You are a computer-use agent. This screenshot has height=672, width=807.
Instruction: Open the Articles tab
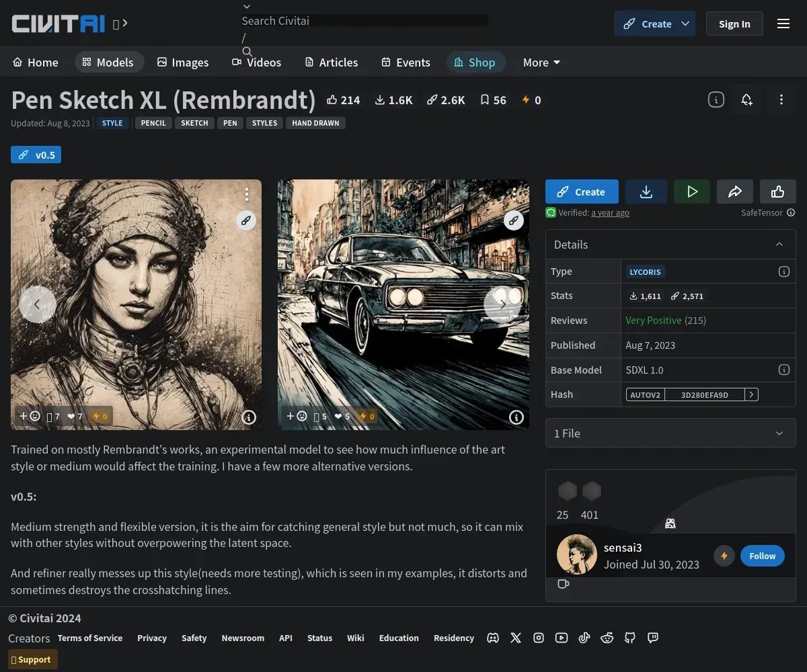click(332, 62)
